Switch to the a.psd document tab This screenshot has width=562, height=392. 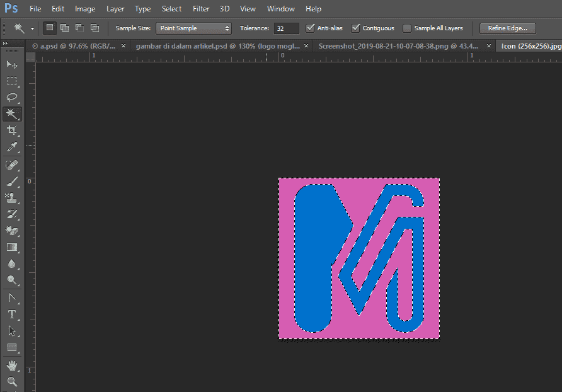[74, 46]
